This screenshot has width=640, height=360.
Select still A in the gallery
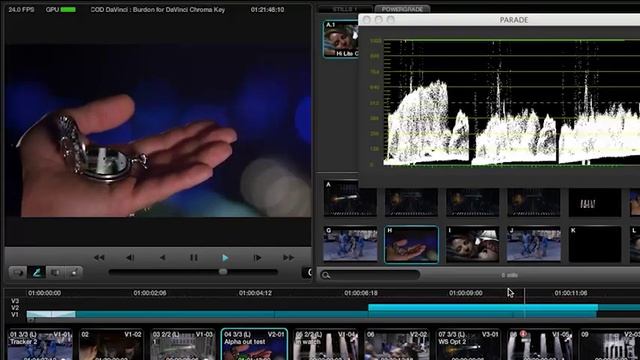[350, 198]
